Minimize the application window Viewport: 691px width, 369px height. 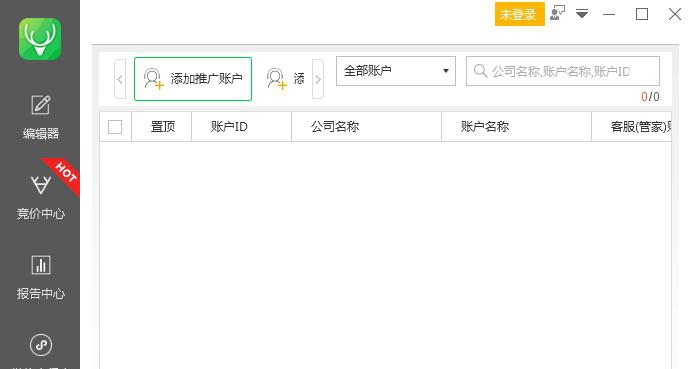[x=609, y=14]
